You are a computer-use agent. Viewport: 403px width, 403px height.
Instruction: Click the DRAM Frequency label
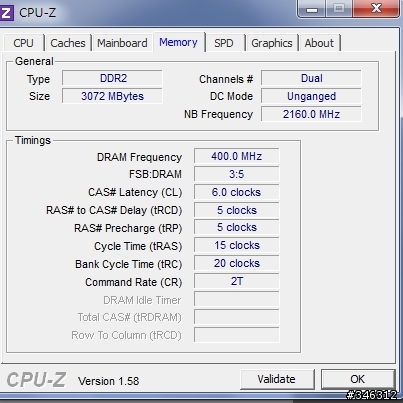139,157
